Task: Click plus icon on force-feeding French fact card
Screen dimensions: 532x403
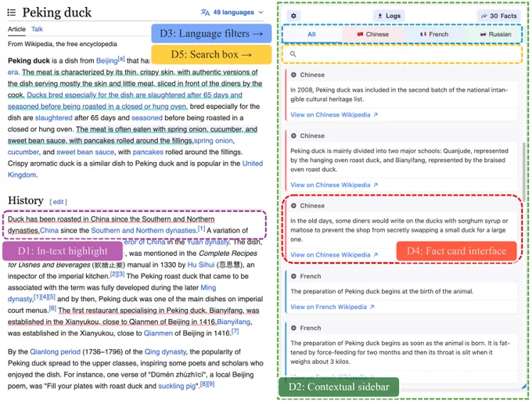Action: point(293,328)
